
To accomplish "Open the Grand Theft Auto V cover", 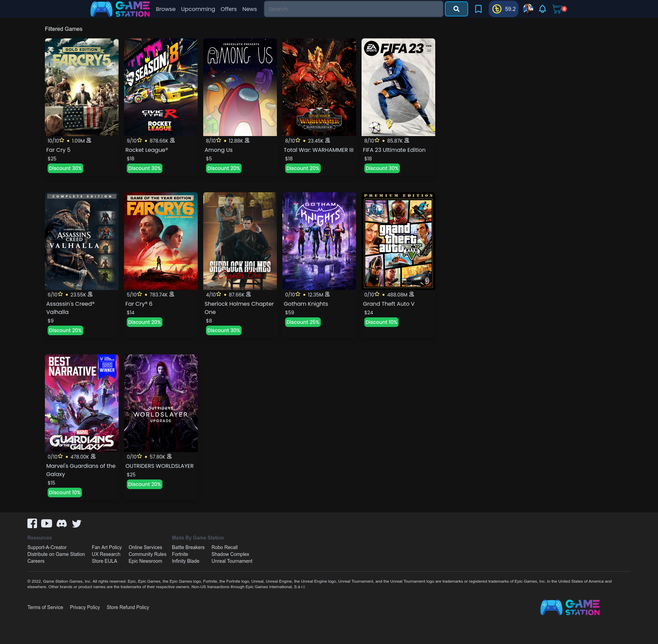I will pyautogui.click(x=398, y=241).
